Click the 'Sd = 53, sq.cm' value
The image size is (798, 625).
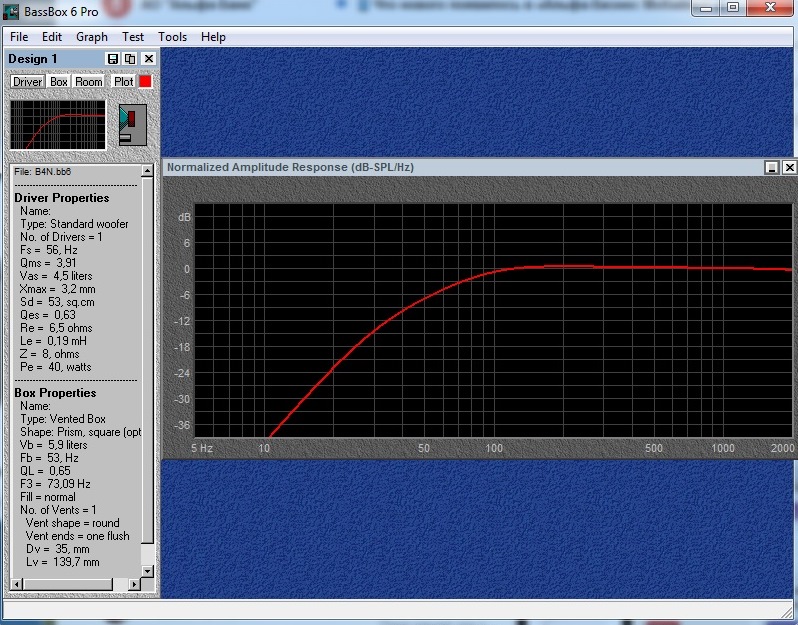click(58, 302)
